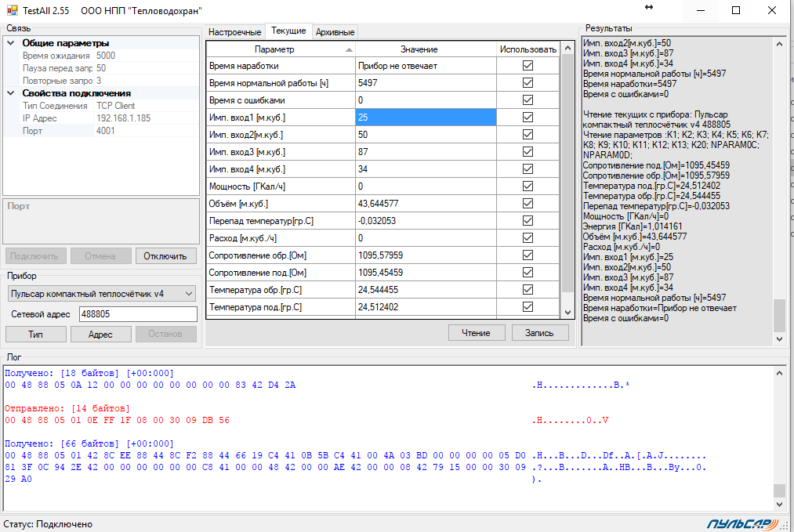Click the Чтение button
This screenshot has height=532, width=794.
click(476, 332)
